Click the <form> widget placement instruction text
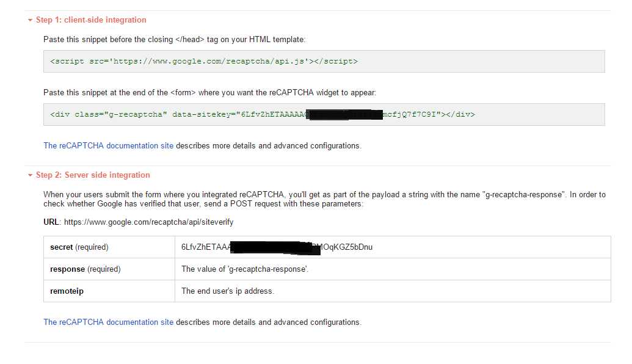 click(209, 93)
